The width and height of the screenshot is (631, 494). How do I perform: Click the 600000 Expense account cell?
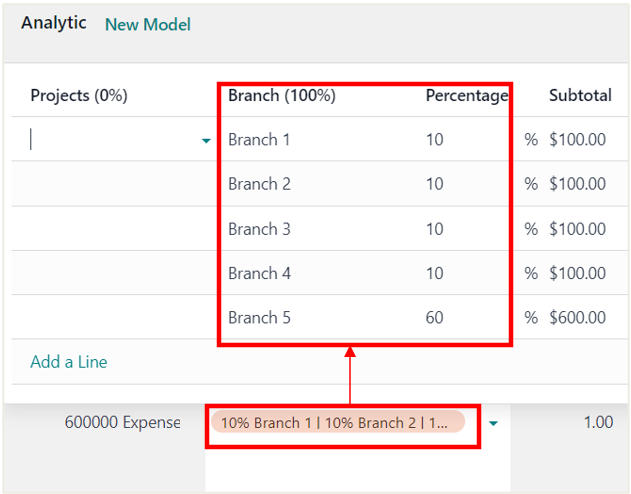(x=122, y=422)
